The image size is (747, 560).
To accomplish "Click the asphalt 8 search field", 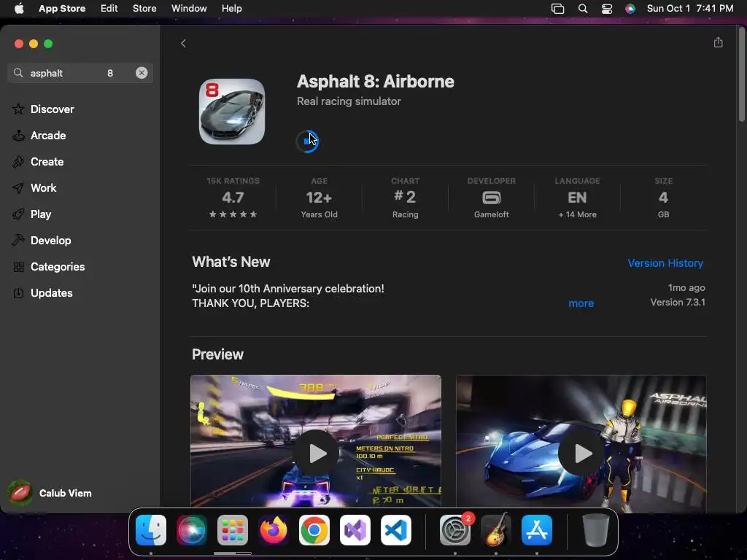I will pos(80,73).
